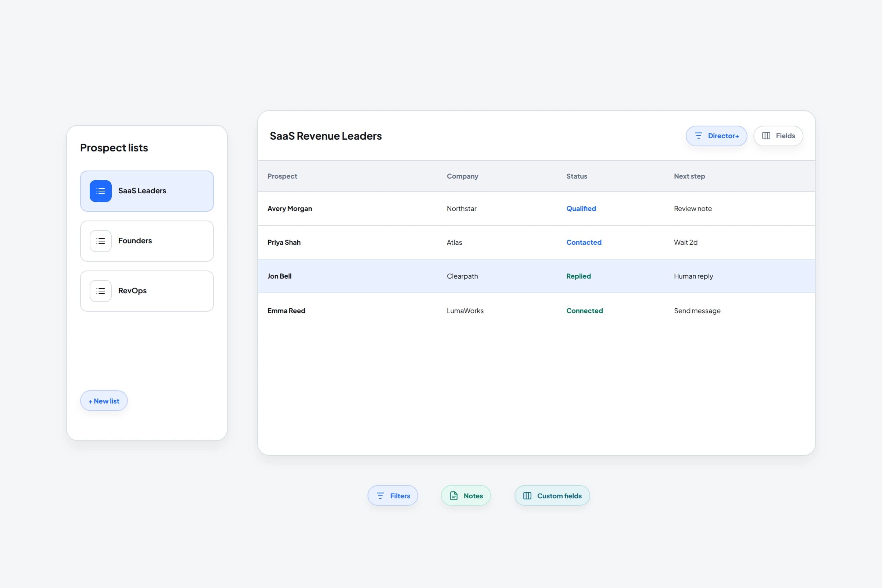
Task: Click the columns icon in the Fields button
Action: tap(766, 136)
